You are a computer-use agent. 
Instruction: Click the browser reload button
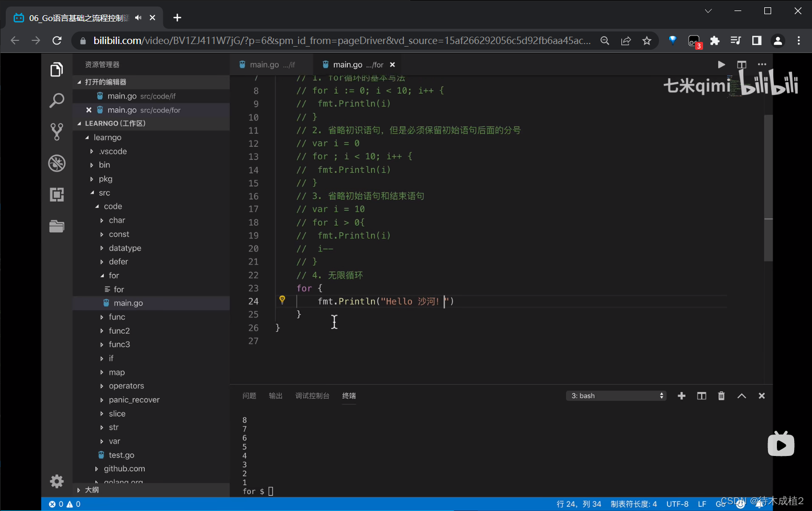57,40
